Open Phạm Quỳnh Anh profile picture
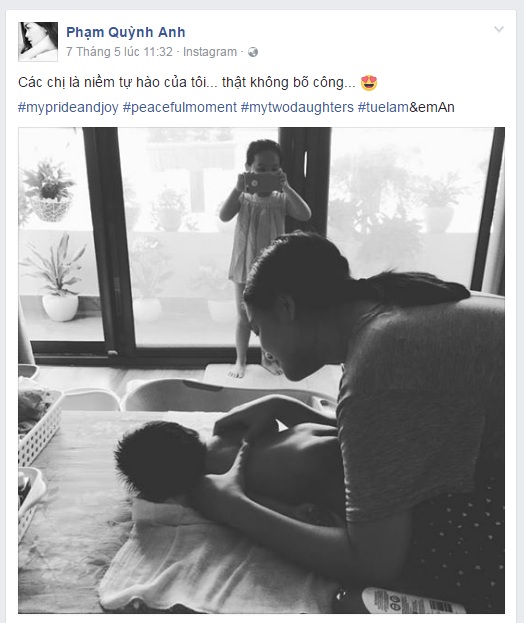Screen dimensions: 524x623 point(38,42)
